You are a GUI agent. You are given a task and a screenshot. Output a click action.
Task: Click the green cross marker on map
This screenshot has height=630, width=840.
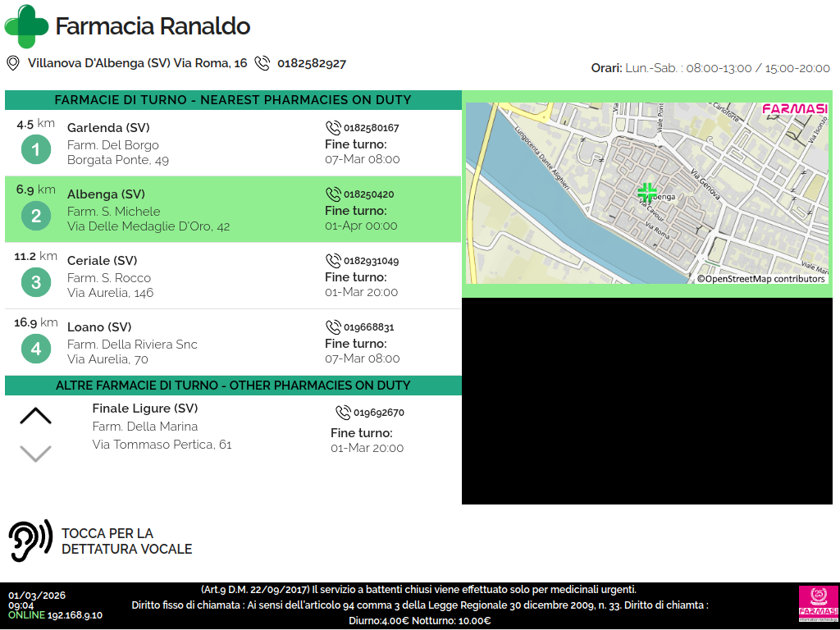click(647, 193)
